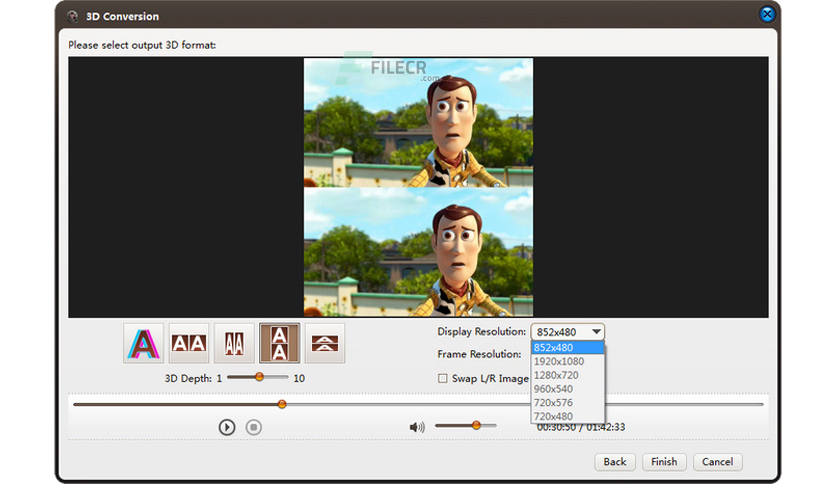The height and width of the screenshot is (484, 836).
Task: Click the video seek bar handle
Action: coord(282,405)
